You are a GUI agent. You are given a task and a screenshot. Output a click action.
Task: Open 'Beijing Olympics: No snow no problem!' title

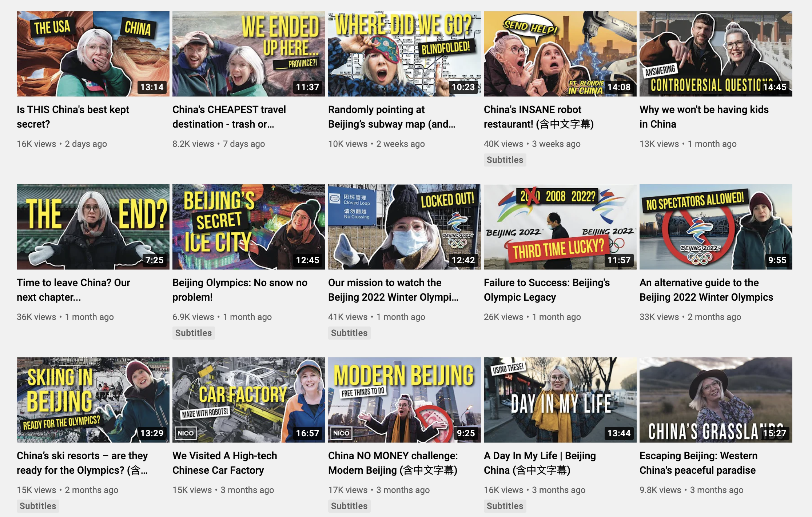(x=240, y=290)
